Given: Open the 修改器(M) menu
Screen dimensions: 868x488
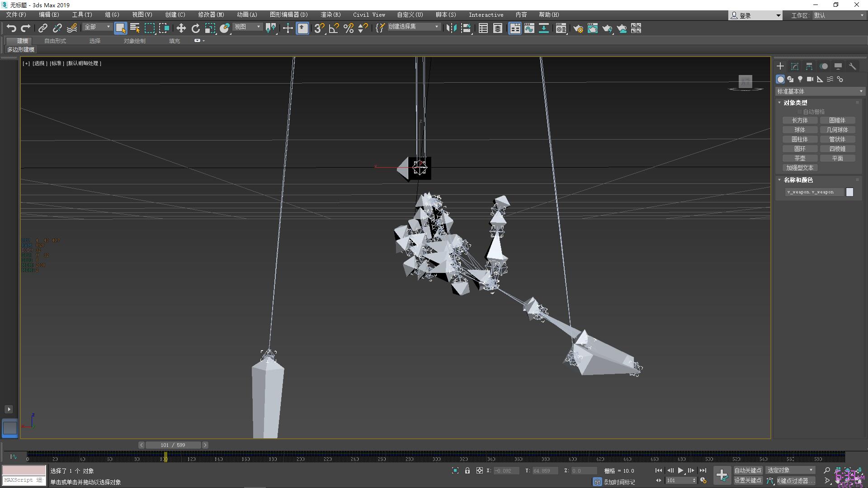Looking at the screenshot, I should (x=211, y=15).
